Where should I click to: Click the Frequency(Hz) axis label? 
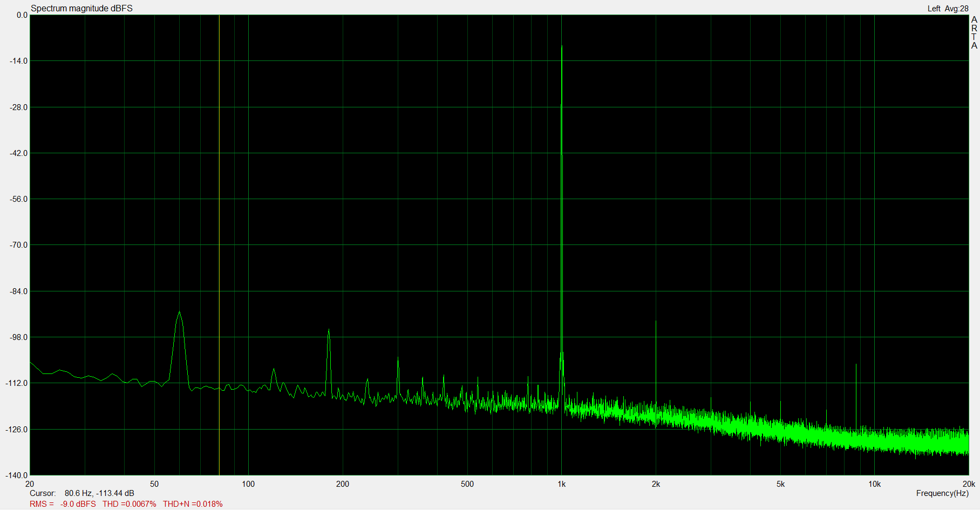[942, 493]
